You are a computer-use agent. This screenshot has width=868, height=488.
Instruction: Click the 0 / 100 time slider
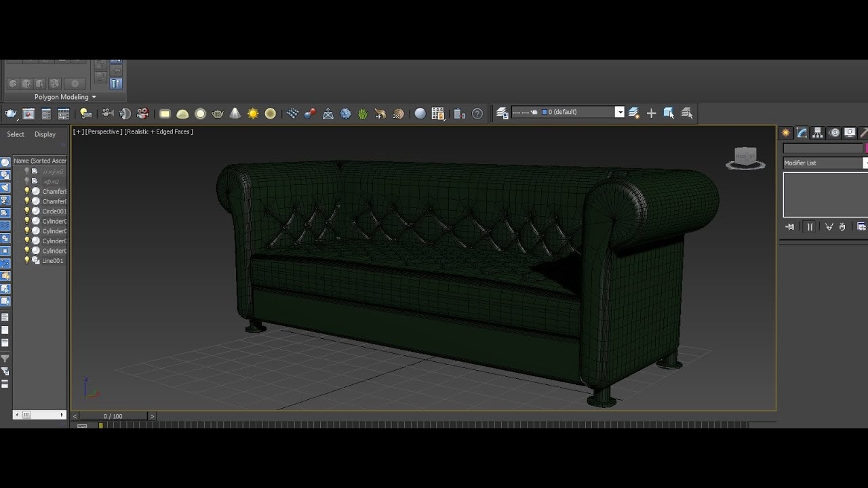coord(113,416)
